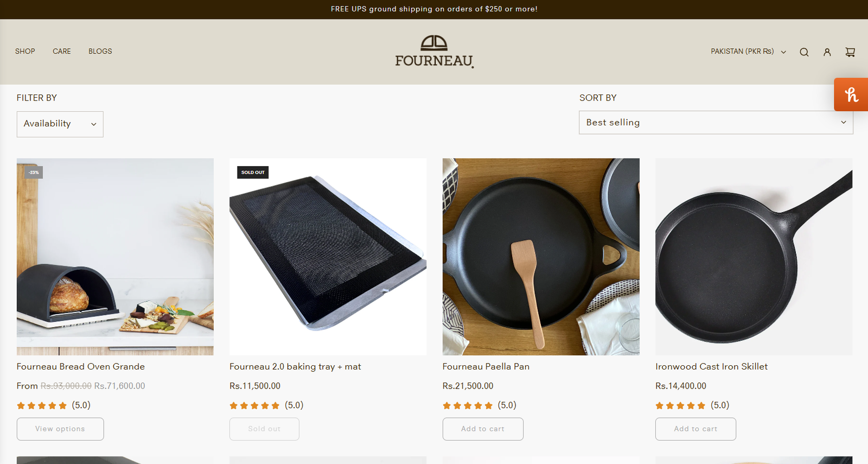The image size is (868, 464).
Task: Open the Best selling sort dropdown
Action: pyautogui.click(x=716, y=123)
